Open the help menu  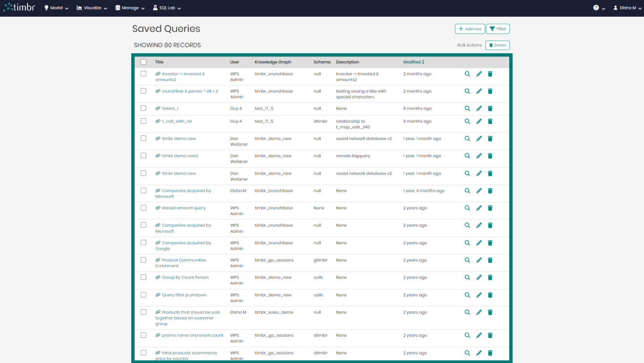(596, 7)
